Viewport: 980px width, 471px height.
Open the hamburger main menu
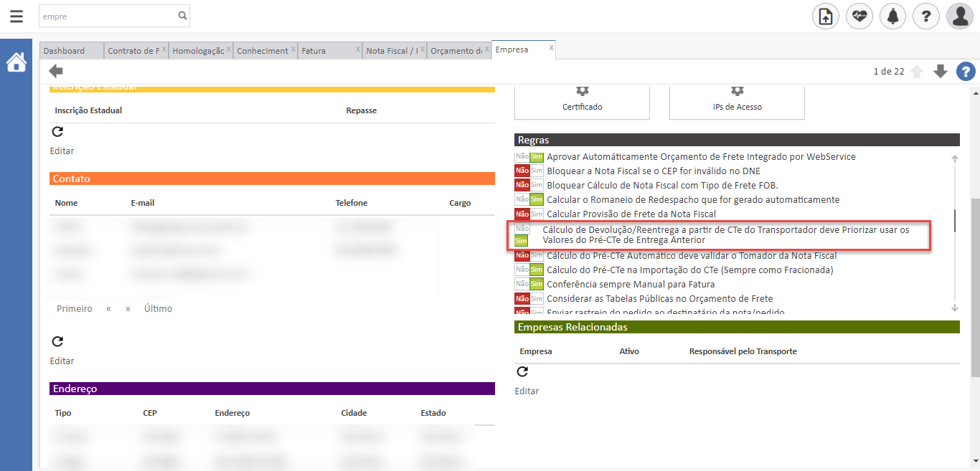click(16, 16)
